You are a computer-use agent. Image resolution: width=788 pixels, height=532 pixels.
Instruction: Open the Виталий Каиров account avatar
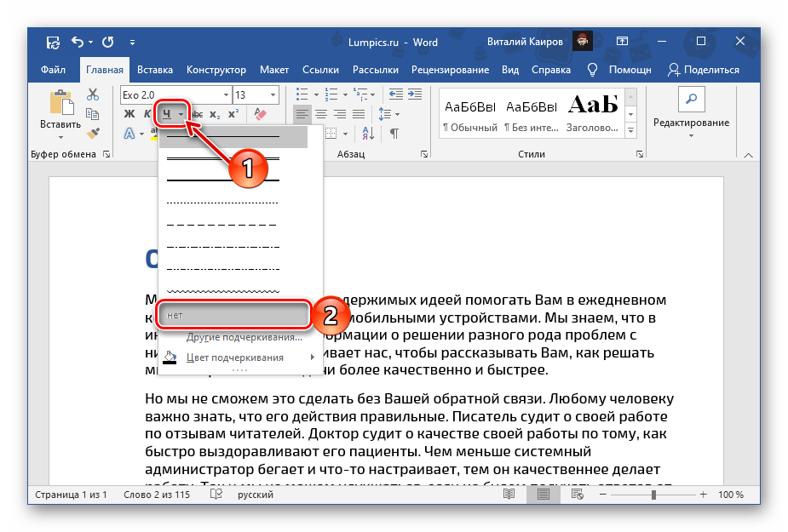pos(583,41)
